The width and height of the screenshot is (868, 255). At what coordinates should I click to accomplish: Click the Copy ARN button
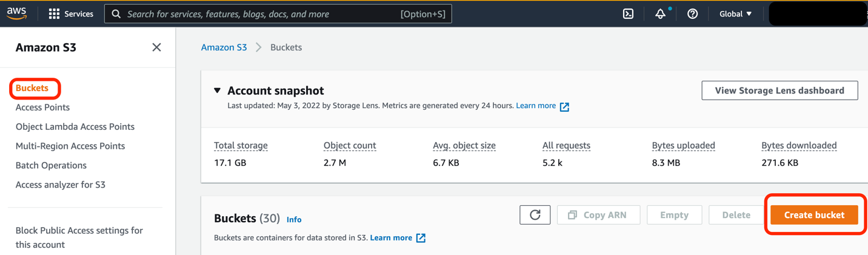point(598,215)
